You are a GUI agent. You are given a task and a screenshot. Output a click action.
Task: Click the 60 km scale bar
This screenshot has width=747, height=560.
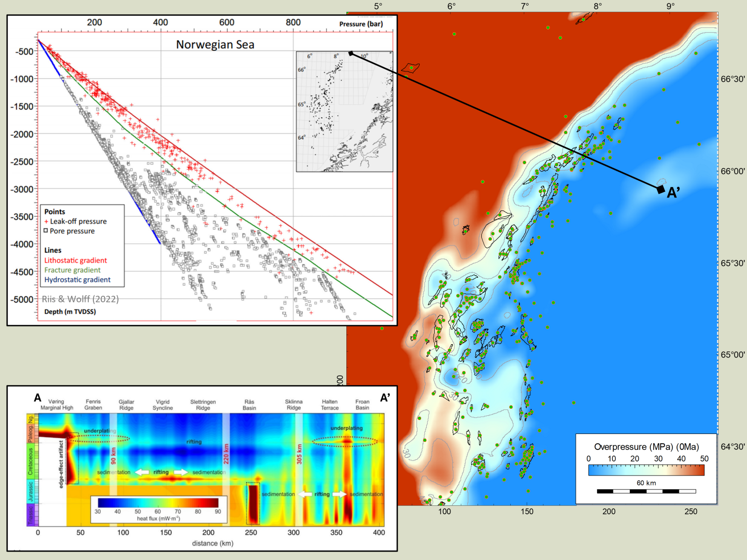(x=646, y=491)
